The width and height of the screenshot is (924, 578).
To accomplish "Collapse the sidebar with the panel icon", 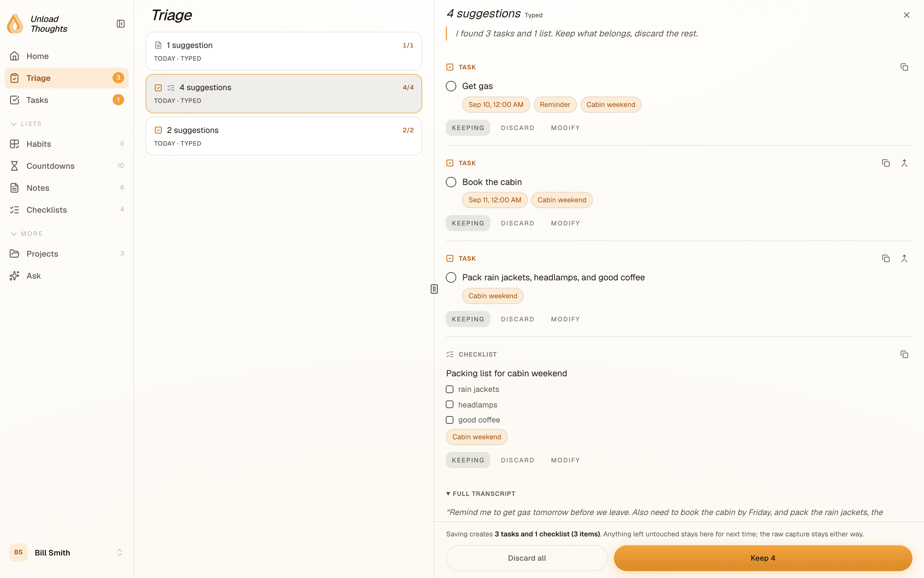I will [x=121, y=24].
